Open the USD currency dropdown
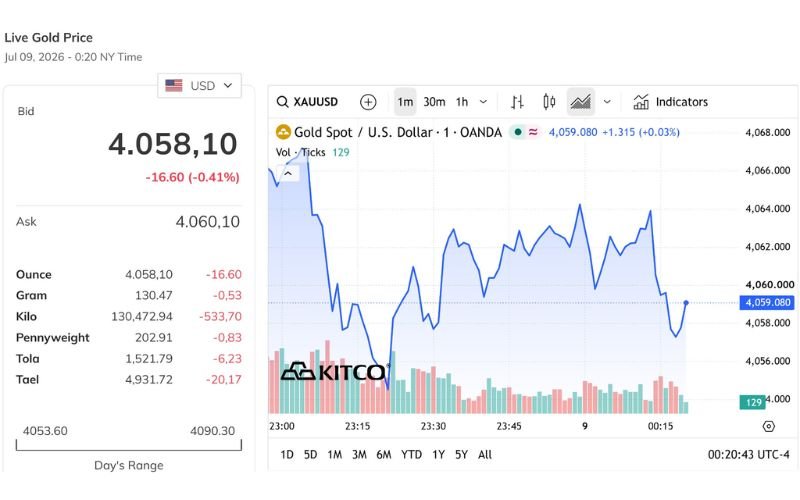800x500 pixels. pyautogui.click(x=199, y=86)
